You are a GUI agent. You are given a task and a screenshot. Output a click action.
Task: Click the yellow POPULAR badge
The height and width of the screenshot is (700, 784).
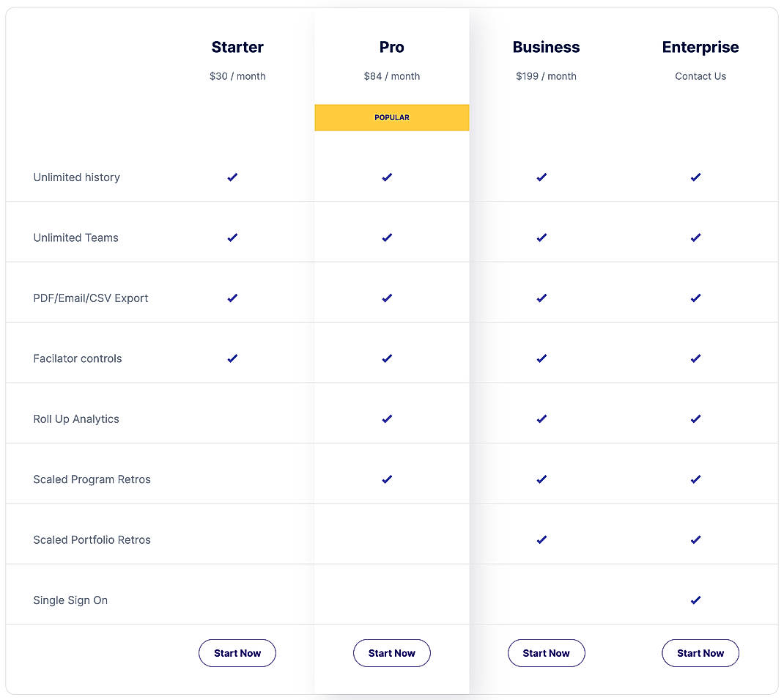[x=392, y=117]
